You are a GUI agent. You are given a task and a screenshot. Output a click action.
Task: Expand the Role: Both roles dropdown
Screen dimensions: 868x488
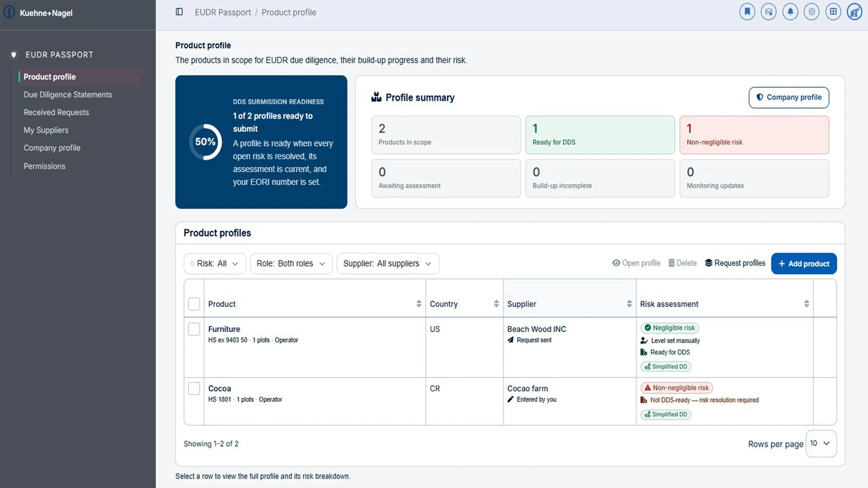291,263
